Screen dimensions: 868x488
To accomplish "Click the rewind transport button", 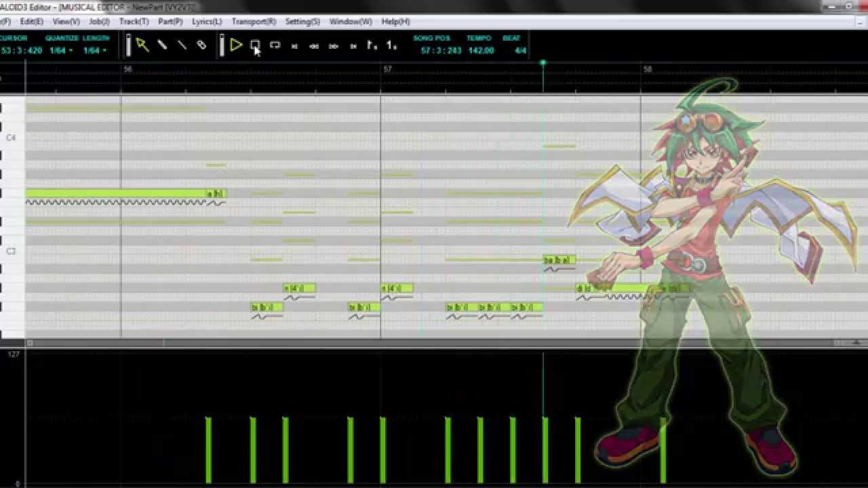I will tap(314, 46).
